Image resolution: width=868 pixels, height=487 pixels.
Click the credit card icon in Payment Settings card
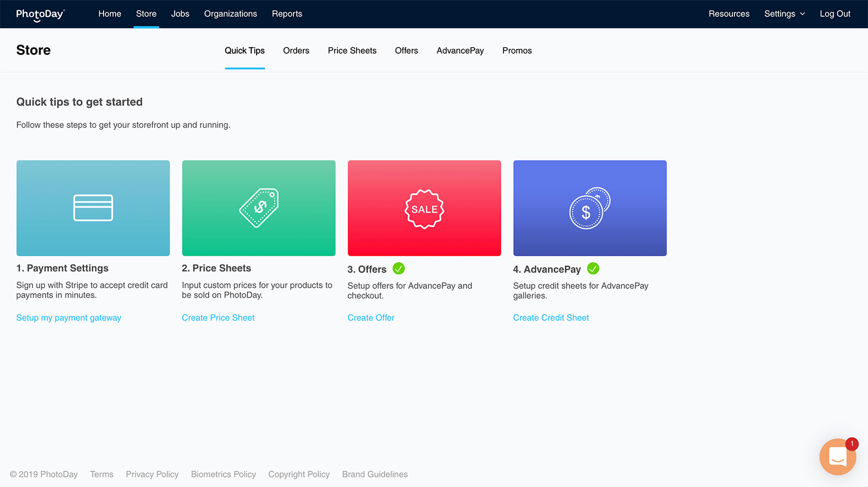93,208
